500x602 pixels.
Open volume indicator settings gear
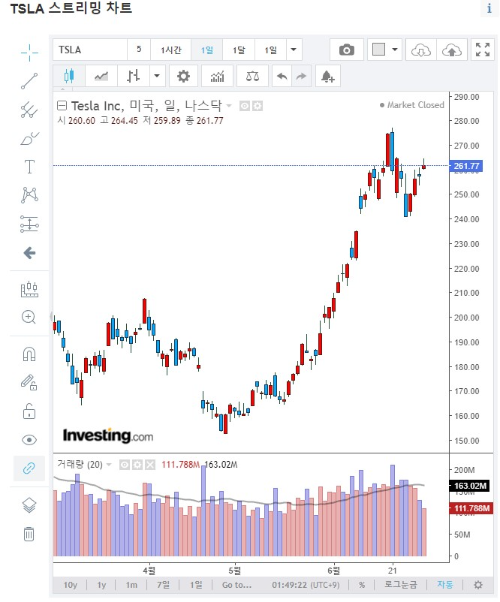pos(137,465)
